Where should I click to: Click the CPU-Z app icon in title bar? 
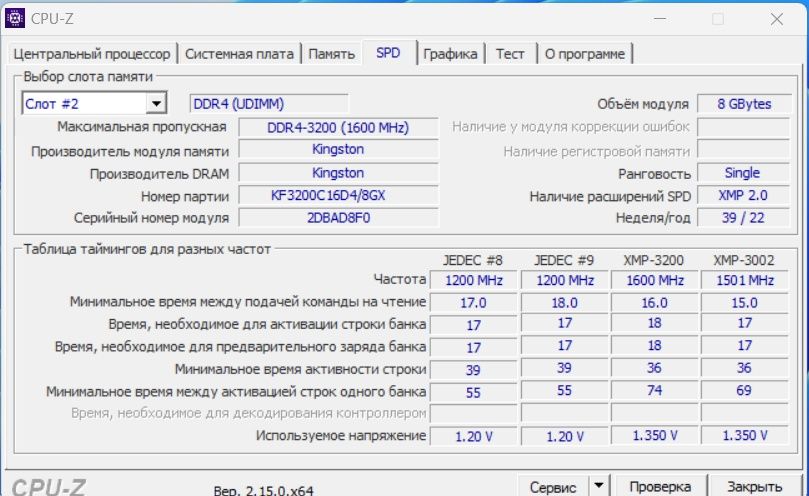click(15, 19)
